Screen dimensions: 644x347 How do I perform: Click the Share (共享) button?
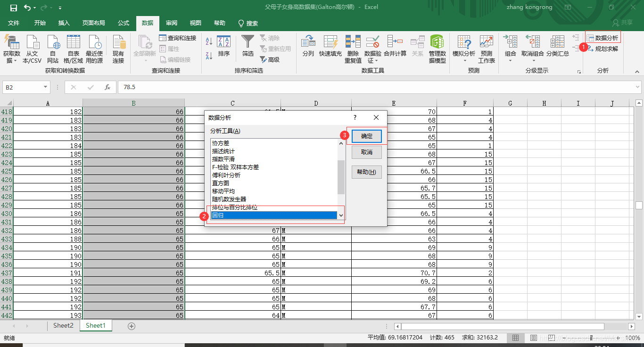tap(622, 23)
